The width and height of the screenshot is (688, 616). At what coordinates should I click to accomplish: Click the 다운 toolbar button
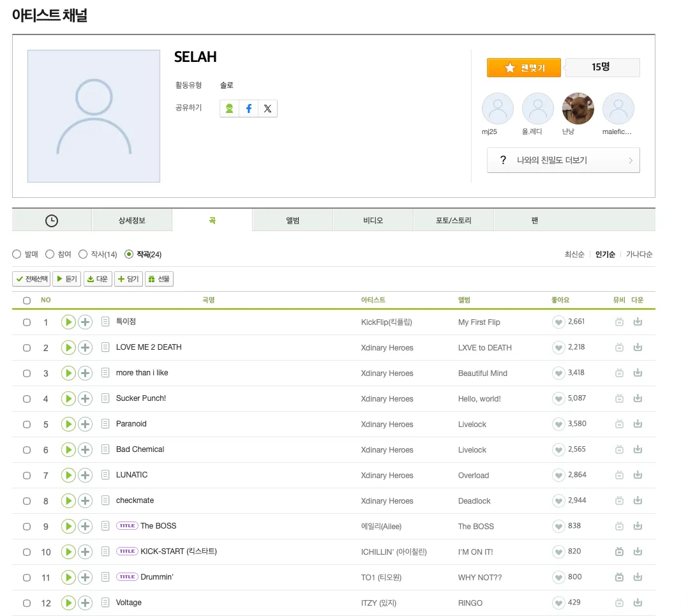98,279
